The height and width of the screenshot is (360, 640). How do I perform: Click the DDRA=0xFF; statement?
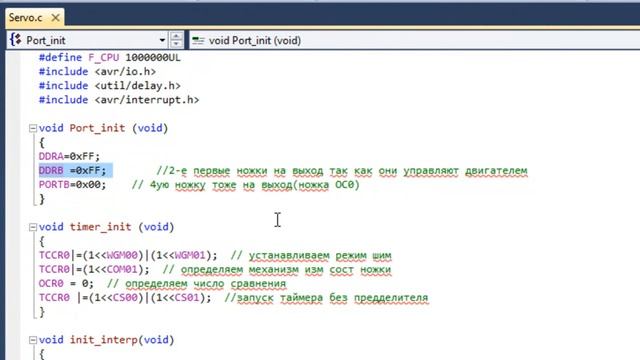(x=69, y=156)
